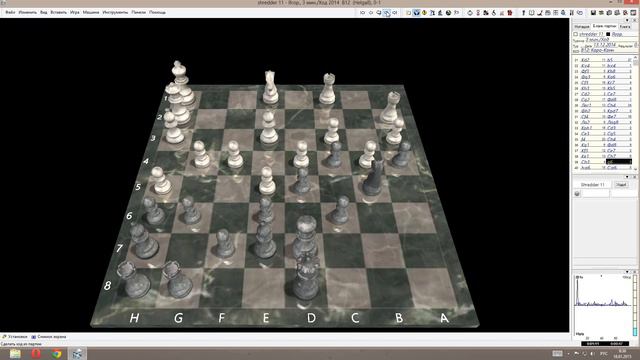The width and height of the screenshot is (640, 360).
Task: Click the grid table toolbar icon
Action: tap(556, 13)
